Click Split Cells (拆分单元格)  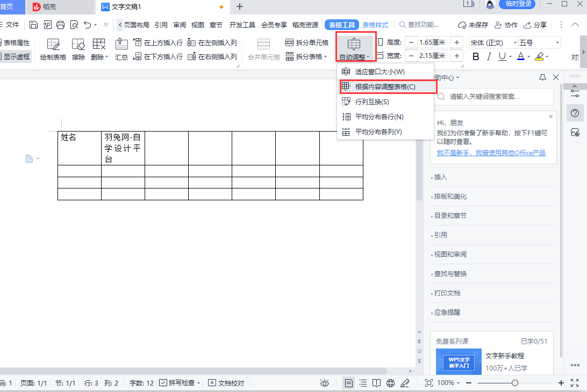coord(307,42)
